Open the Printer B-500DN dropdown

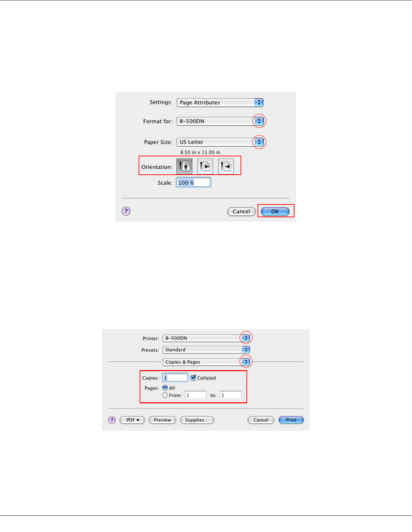pos(206,338)
